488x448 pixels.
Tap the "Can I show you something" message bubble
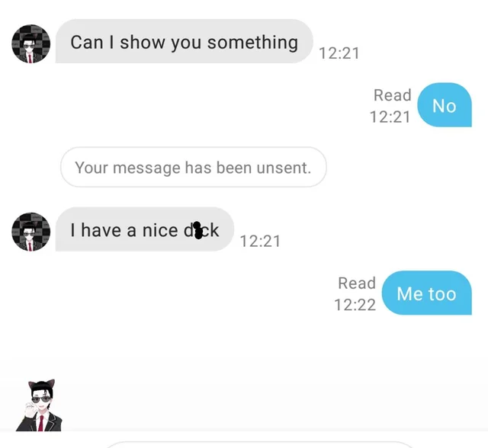pos(184,41)
